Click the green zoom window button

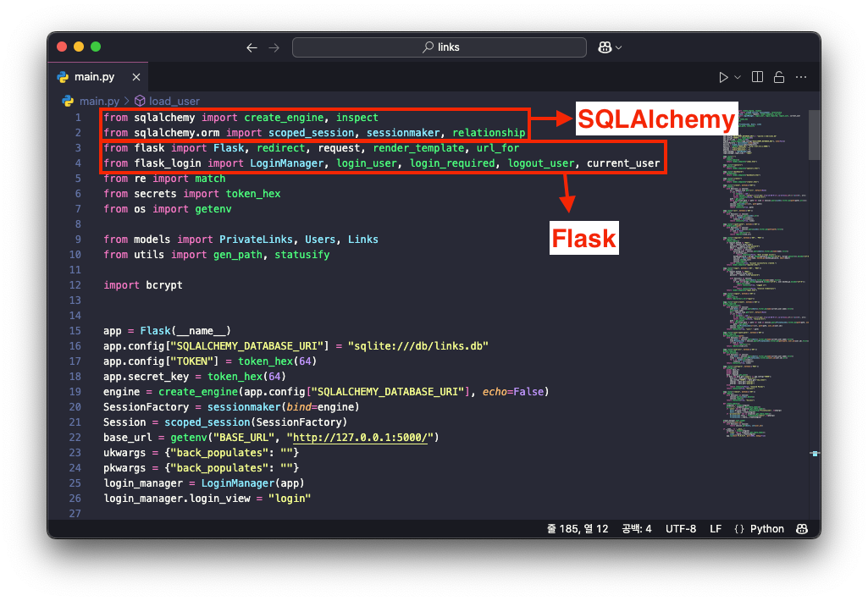coord(96,47)
